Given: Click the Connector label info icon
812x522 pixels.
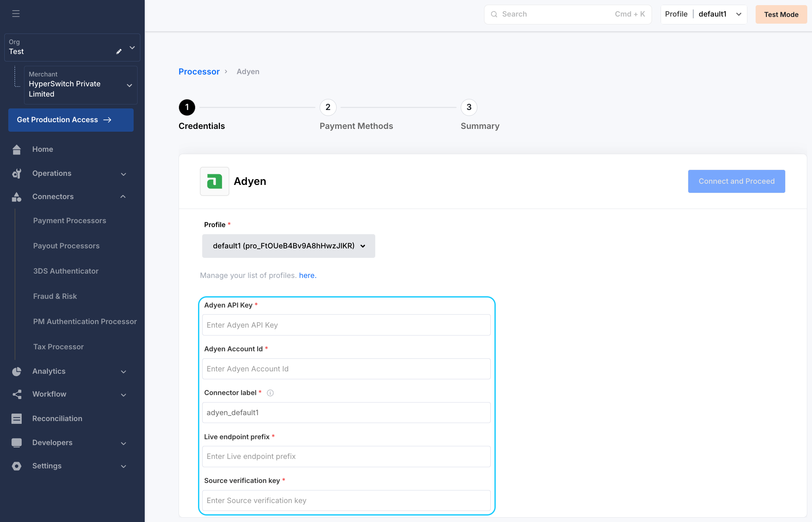Looking at the screenshot, I should point(270,393).
